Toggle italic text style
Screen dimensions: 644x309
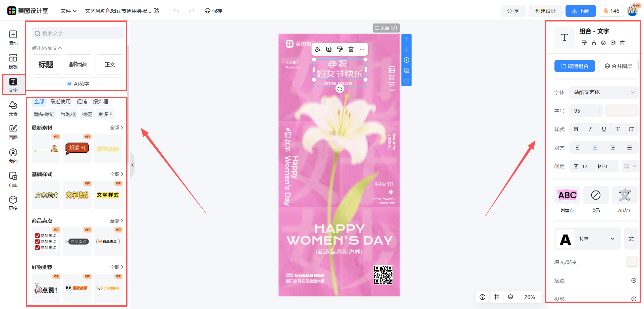coord(590,129)
